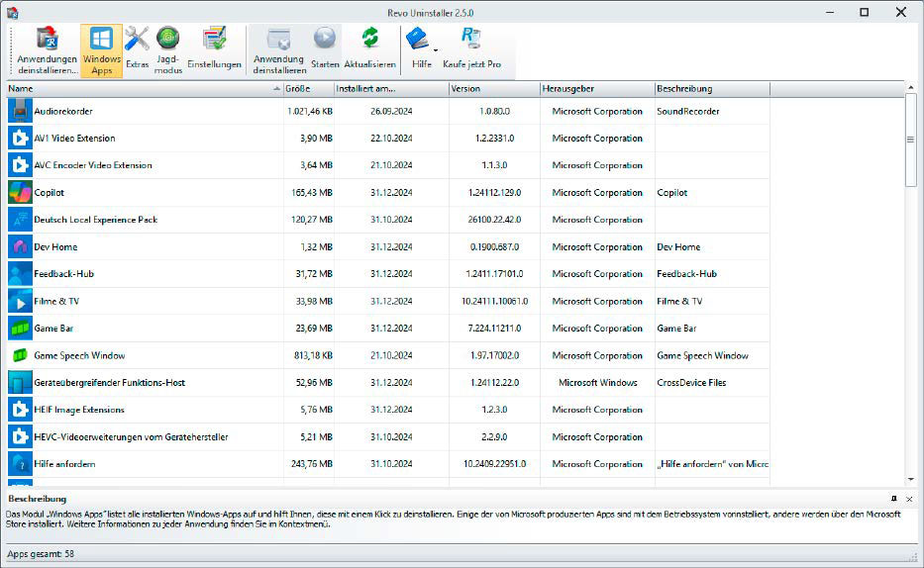This screenshot has height=568, width=924.
Task: Select the Game Speech Window icon
Action: (20, 355)
